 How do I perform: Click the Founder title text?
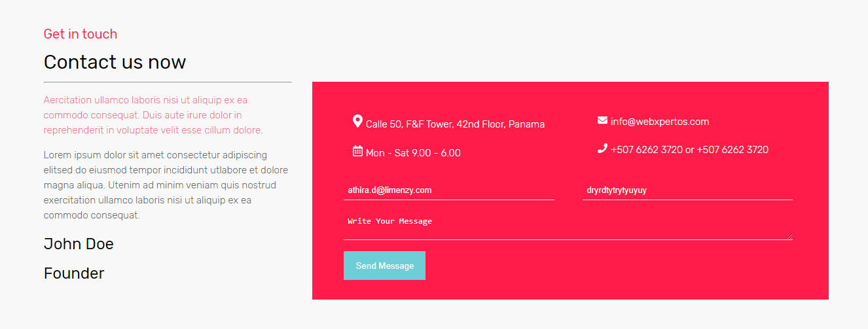[74, 273]
